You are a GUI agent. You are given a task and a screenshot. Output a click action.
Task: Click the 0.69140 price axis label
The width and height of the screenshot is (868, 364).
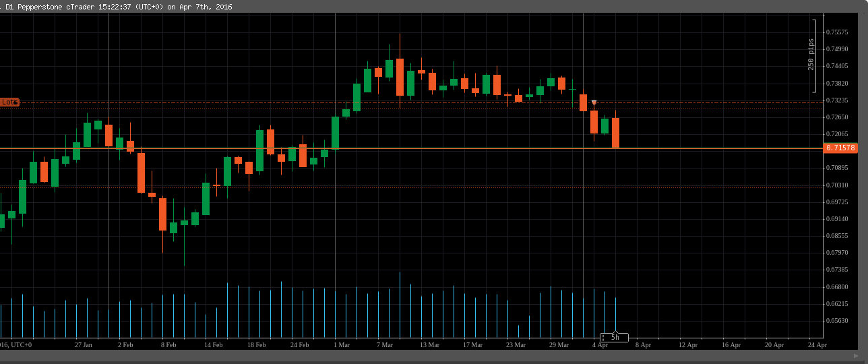[838, 219]
